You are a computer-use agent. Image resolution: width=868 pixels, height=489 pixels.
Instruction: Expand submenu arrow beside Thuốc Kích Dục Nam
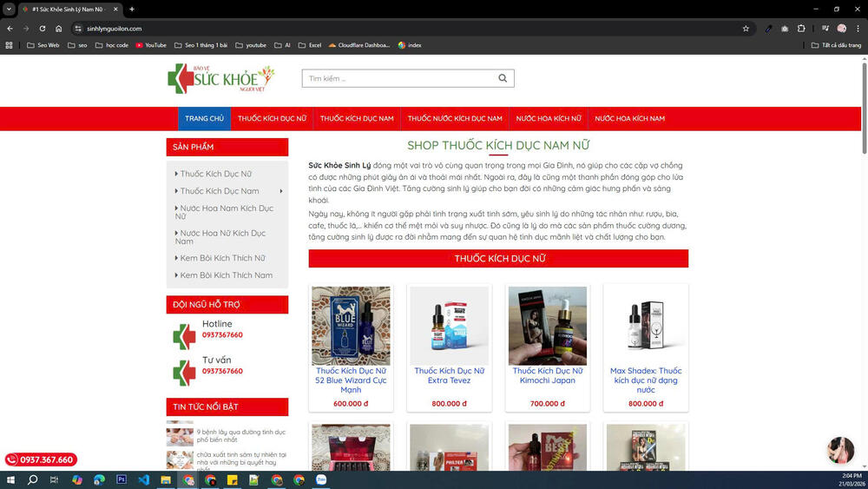tap(281, 191)
